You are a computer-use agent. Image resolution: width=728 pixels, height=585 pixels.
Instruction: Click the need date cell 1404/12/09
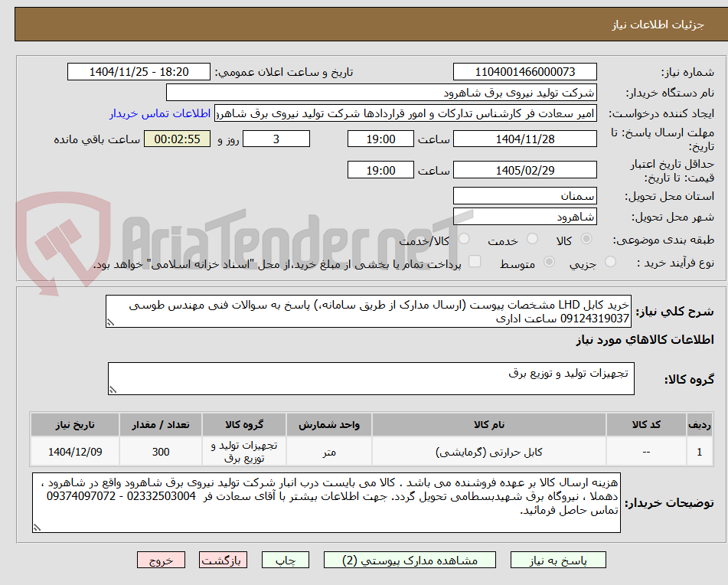(x=75, y=452)
